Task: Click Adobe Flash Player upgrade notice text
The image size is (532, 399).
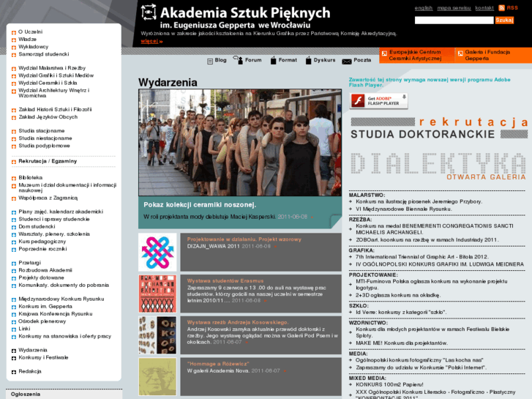Action: tap(430, 82)
